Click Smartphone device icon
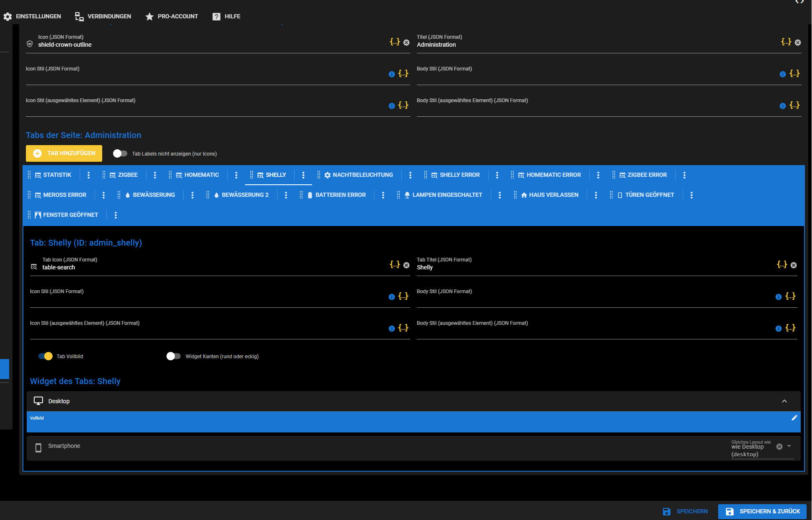Image resolution: width=812 pixels, height=520 pixels. [38, 448]
